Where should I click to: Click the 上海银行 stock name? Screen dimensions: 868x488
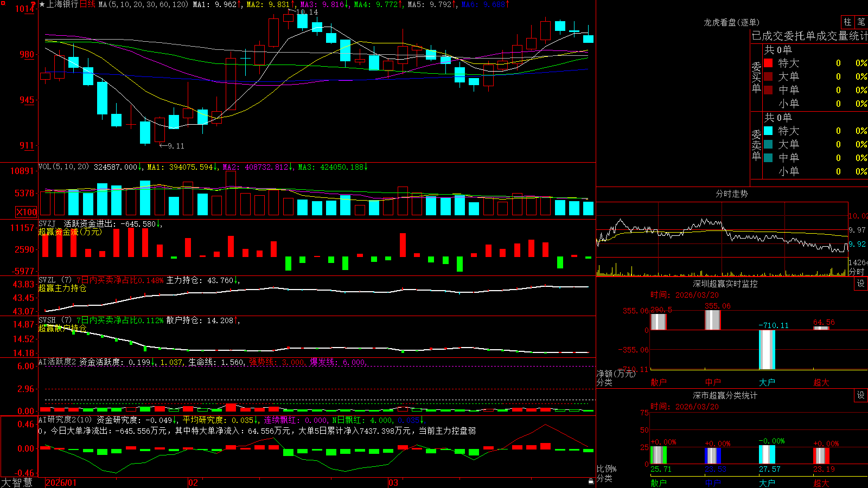62,4
